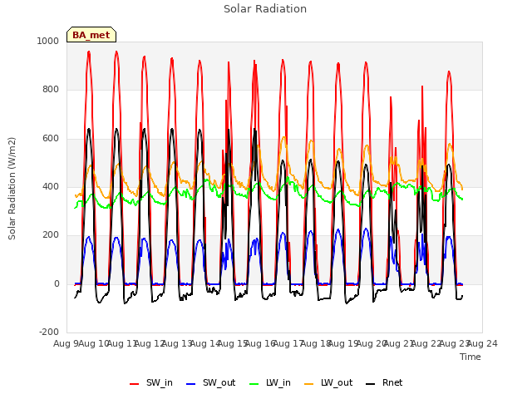This screenshot has height=399, width=532.
Task: Click the BA_met label badge
Action: 91,35
